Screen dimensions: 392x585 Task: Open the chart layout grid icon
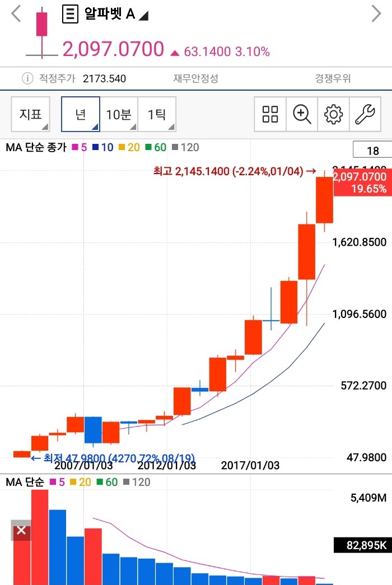click(x=270, y=114)
